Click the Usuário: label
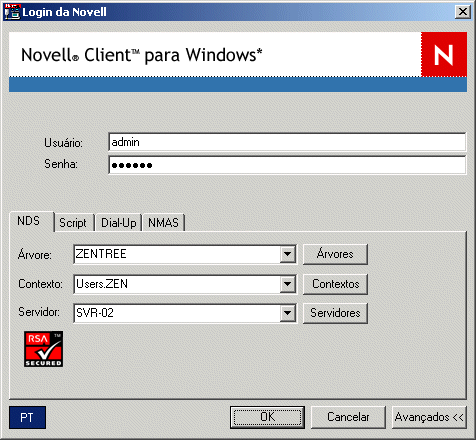Image resolution: width=476 pixels, height=440 pixels. (x=63, y=143)
